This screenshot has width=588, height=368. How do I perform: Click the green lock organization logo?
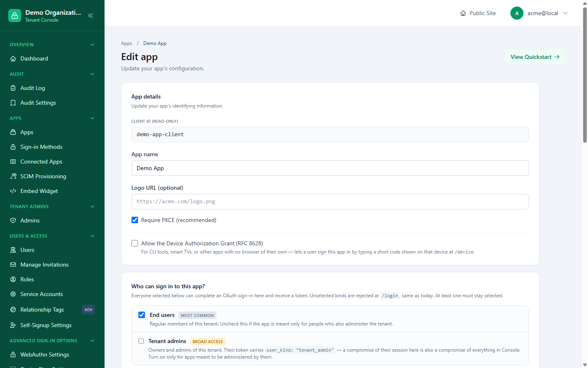click(x=15, y=16)
